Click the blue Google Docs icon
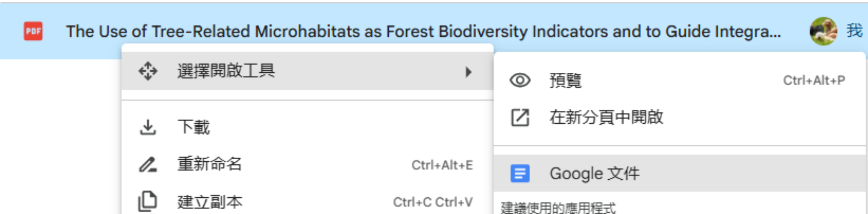 [520, 173]
